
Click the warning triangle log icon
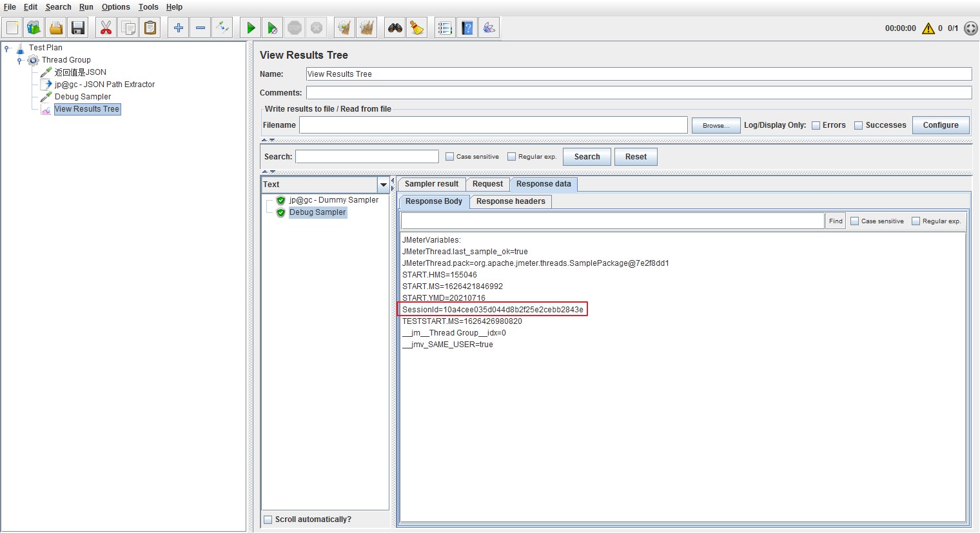pos(928,28)
